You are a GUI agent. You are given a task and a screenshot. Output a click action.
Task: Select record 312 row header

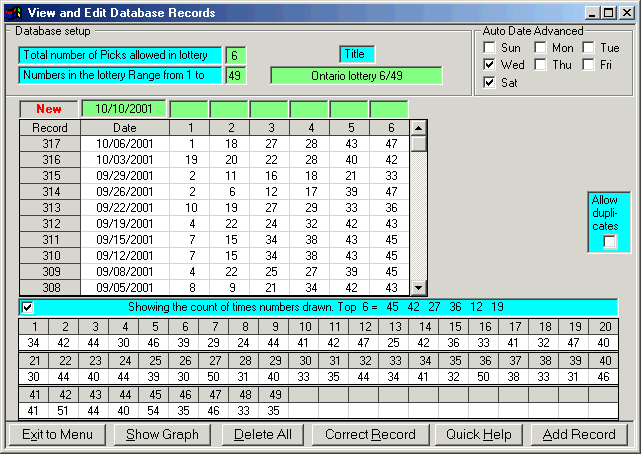[x=50, y=224]
